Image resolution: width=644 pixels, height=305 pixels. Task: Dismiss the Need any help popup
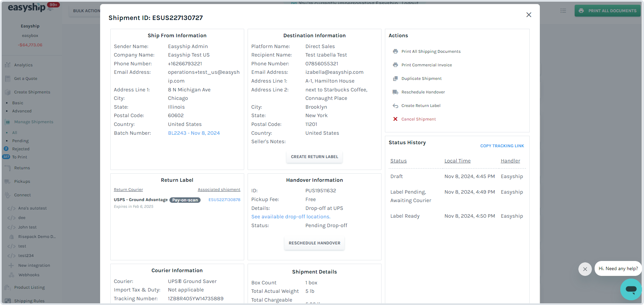coord(585,269)
